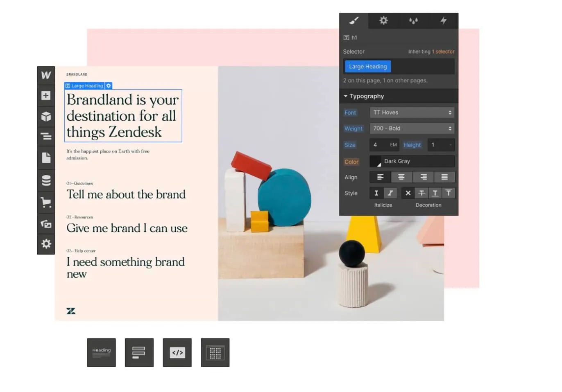Open the Pages panel
This screenshot has height=392, width=562.
[x=46, y=158]
